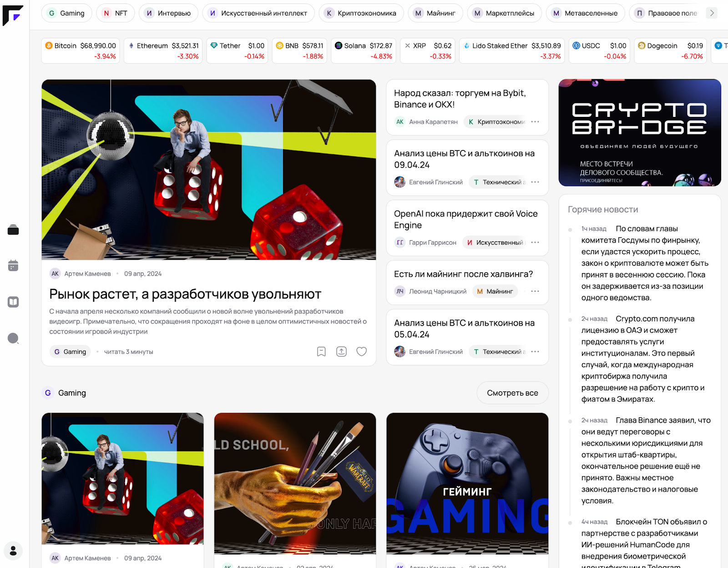Viewport: 728px width, 568px height.
Task: Select the NFT category tab
Action: pyautogui.click(x=115, y=13)
